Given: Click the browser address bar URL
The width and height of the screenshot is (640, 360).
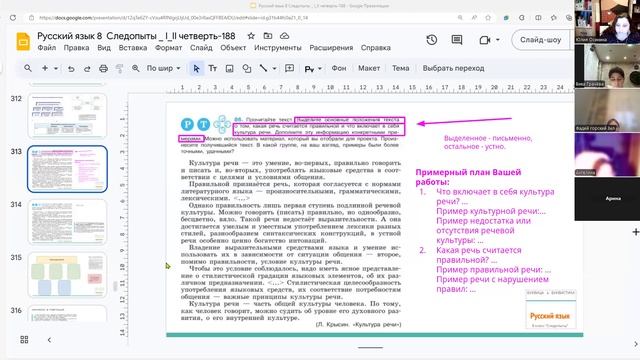Looking at the screenshot, I should click(x=173, y=18).
